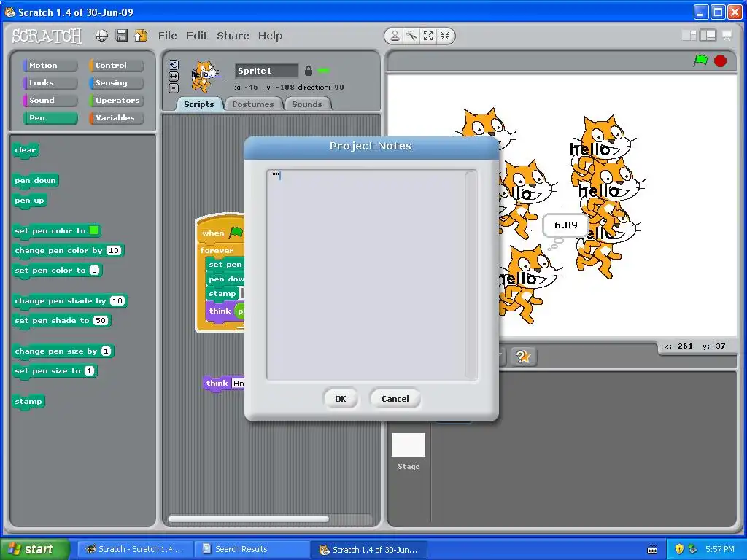Click the pen up palette block
Screen dimensions: 747x560
click(x=29, y=201)
